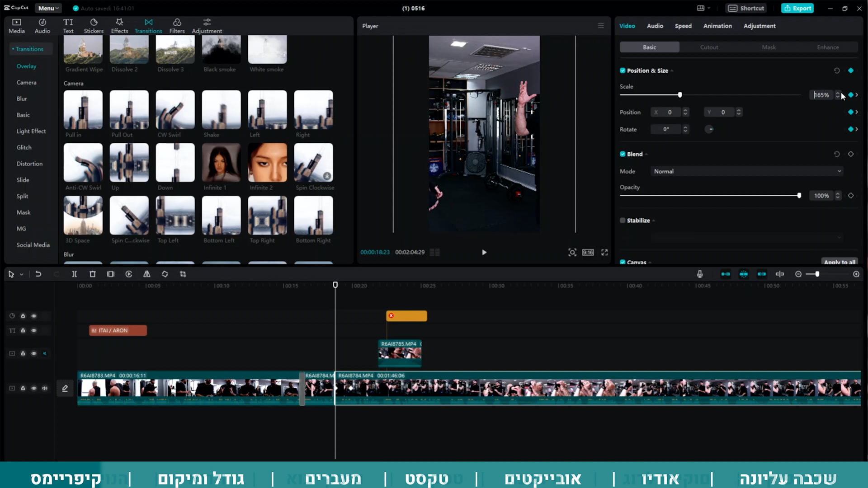This screenshot has height=488, width=868.
Task: Click the Export button
Action: click(x=797, y=8)
